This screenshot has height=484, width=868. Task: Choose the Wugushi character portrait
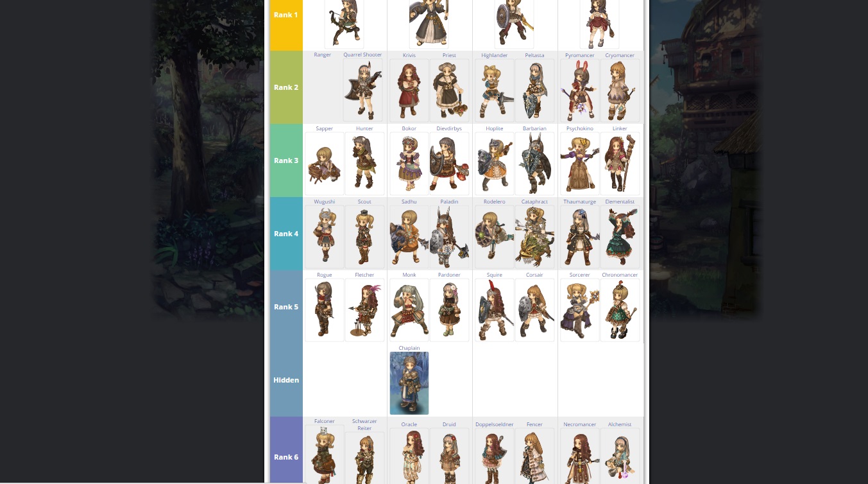click(324, 237)
